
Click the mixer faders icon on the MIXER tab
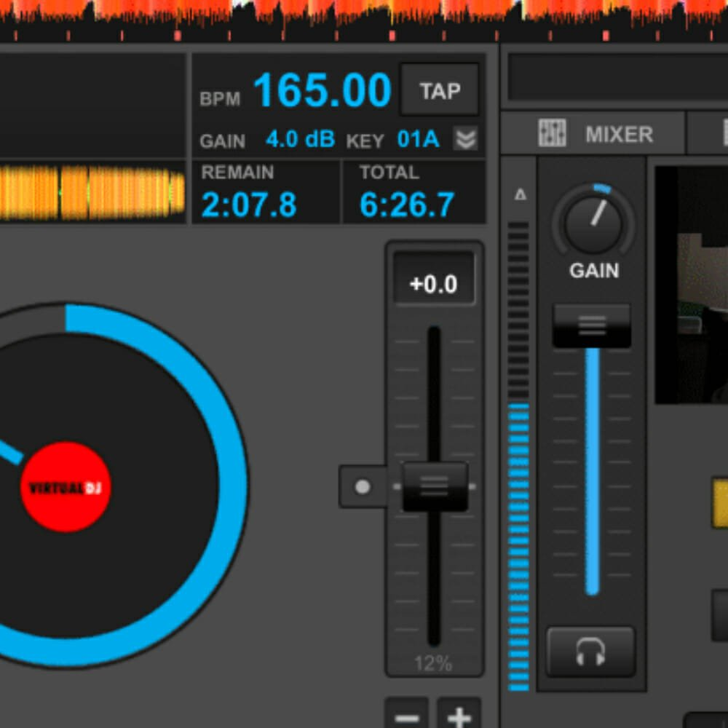(552, 133)
